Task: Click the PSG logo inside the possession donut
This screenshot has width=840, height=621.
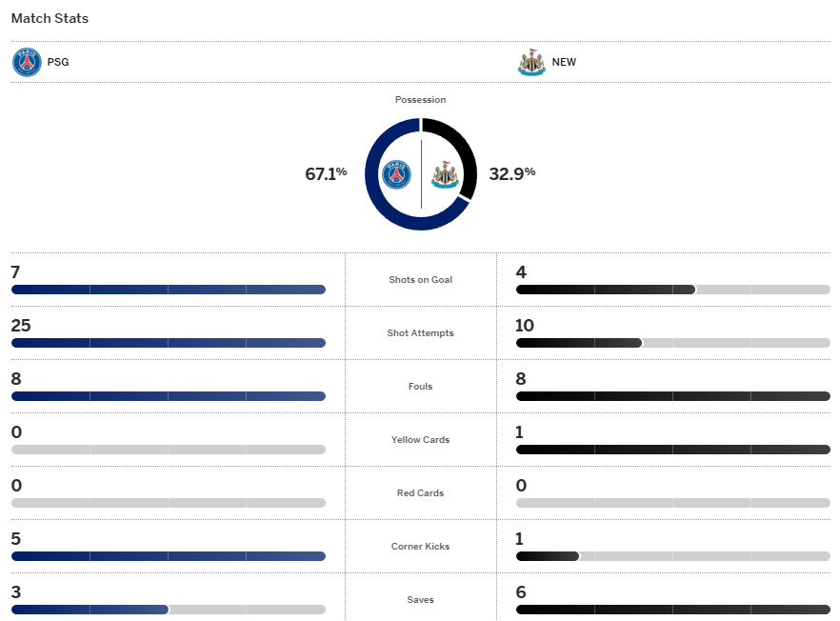Action: (396, 174)
